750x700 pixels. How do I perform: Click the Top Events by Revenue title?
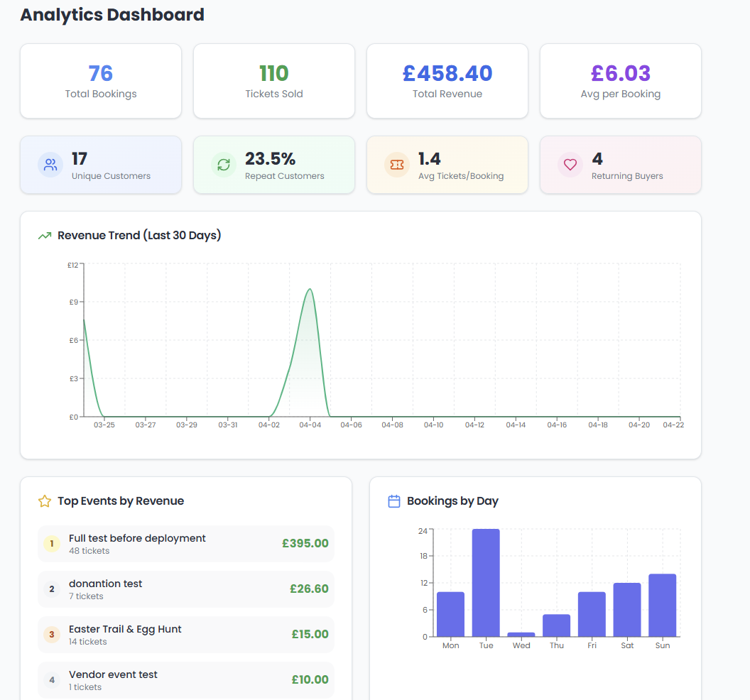point(121,501)
